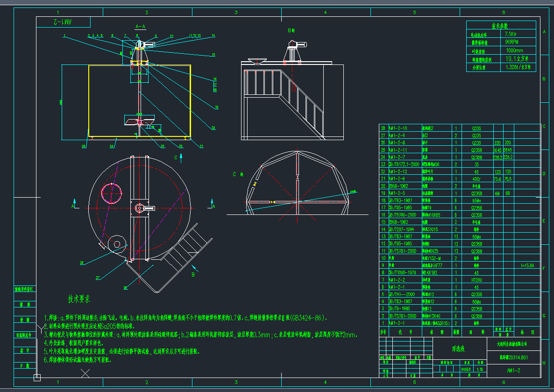
Task: Click the 备注 column header
Action: click(x=527, y=332)
